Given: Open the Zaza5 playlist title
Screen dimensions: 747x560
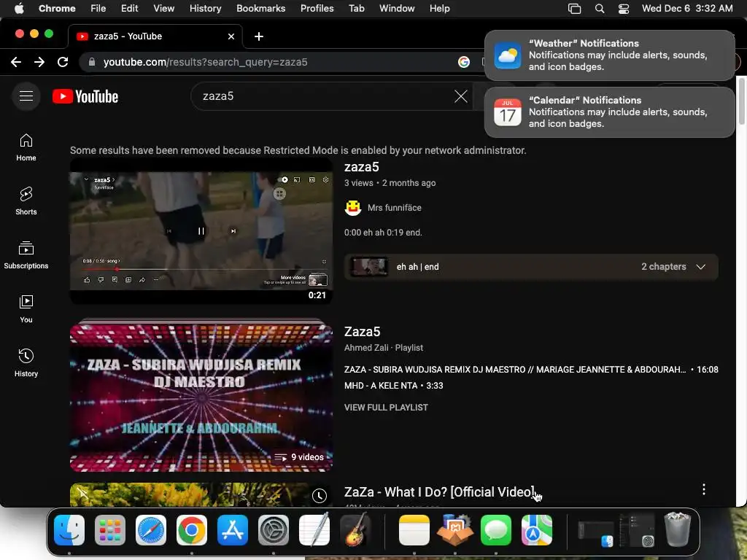Looking at the screenshot, I should [x=362, y=332].
